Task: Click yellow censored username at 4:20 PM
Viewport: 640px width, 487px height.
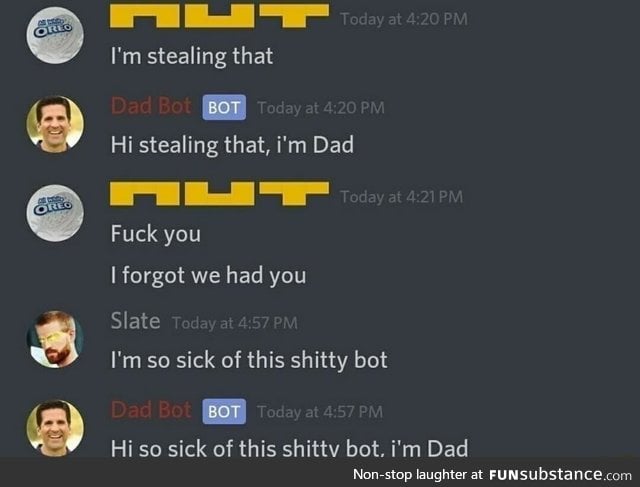Action: (x=220, y=16)
